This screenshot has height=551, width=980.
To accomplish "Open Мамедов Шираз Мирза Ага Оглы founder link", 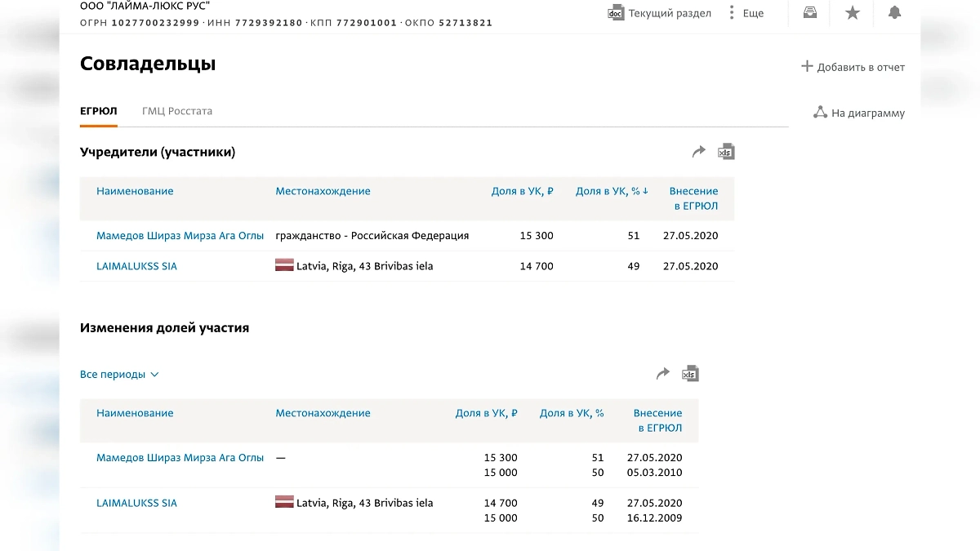I will pos(180,236).
